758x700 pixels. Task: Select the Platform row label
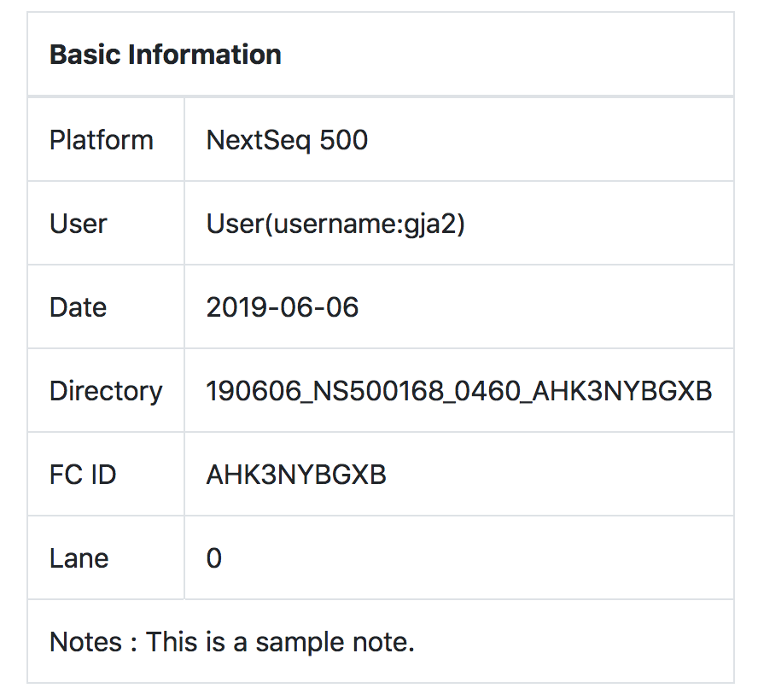click(x=102, y=140)
